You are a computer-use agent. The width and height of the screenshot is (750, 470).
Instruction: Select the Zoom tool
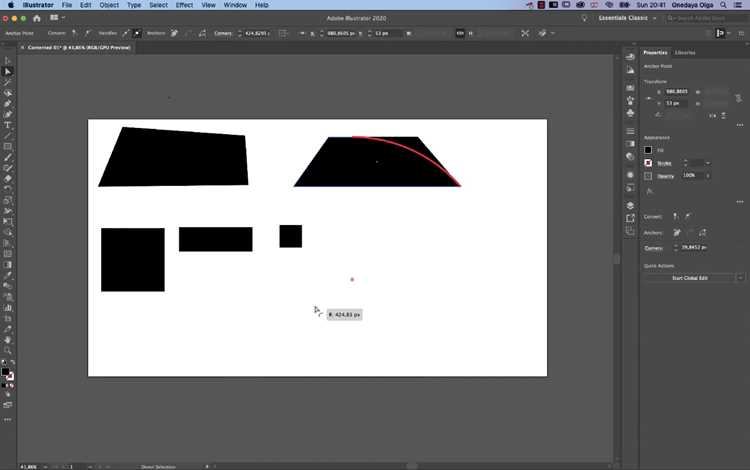[x=8, y=350]
